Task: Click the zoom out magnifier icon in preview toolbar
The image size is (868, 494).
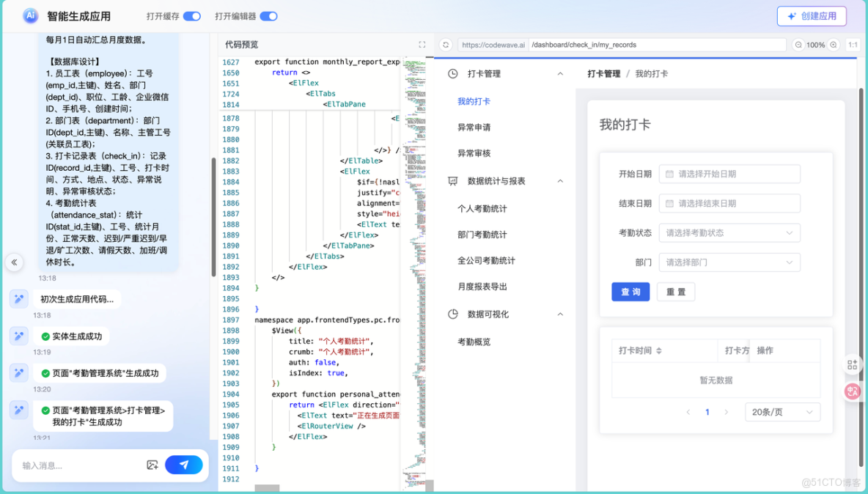Action: pyautogui.click(x=798, y=44)
